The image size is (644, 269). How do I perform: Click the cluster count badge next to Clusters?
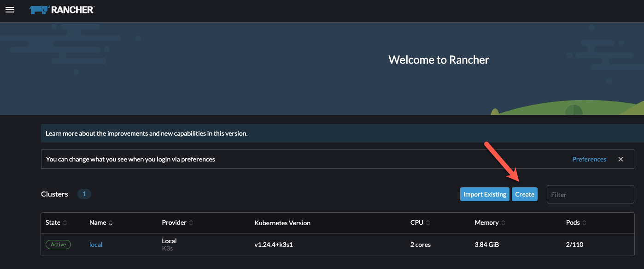tap(84, 194)
